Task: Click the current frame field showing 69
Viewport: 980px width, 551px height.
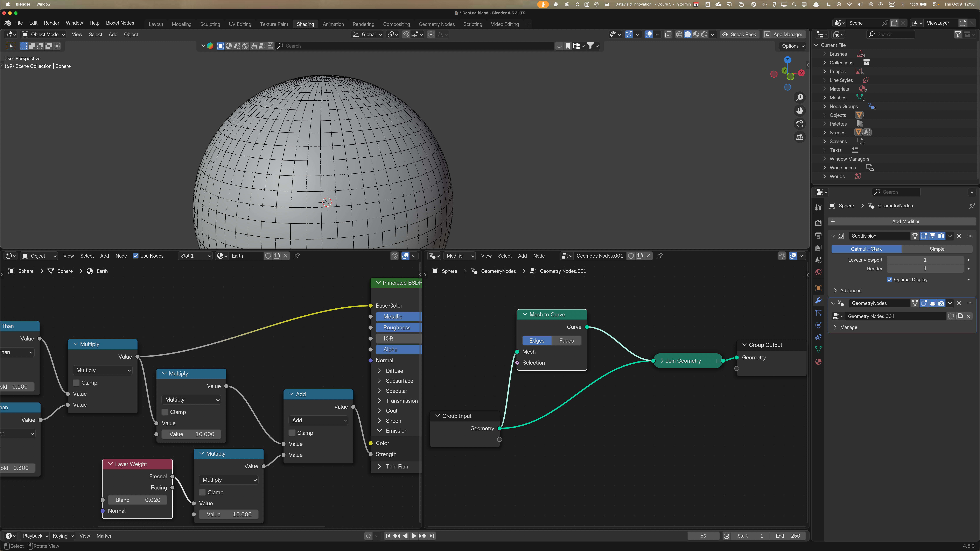Action: tap(703, 536)
